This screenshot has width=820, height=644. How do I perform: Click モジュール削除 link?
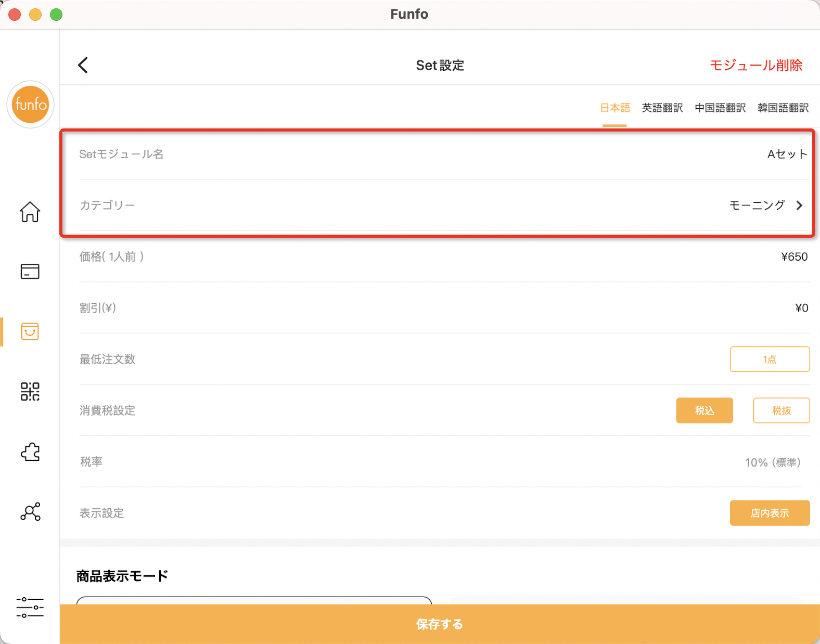(x=756, y=65)
